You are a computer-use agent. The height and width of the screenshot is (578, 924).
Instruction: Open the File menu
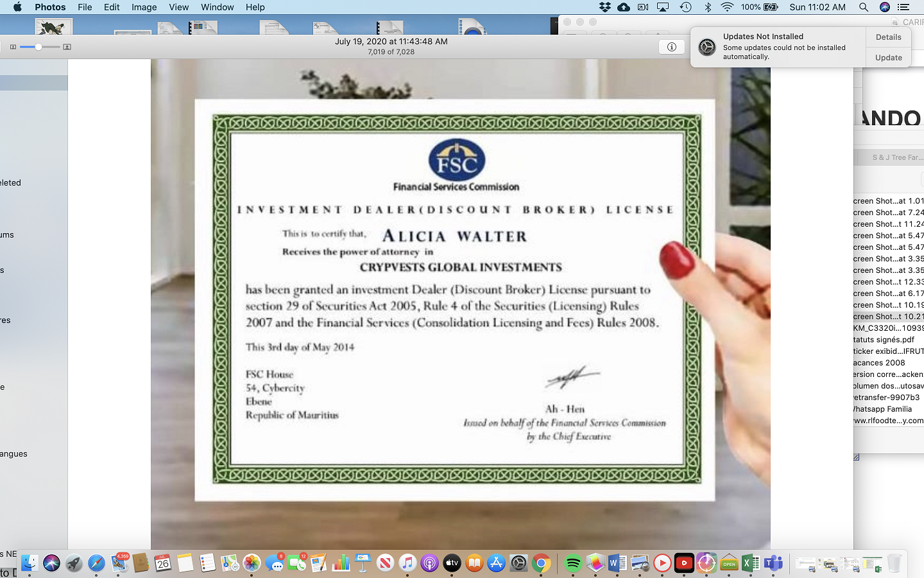[85, 7]
